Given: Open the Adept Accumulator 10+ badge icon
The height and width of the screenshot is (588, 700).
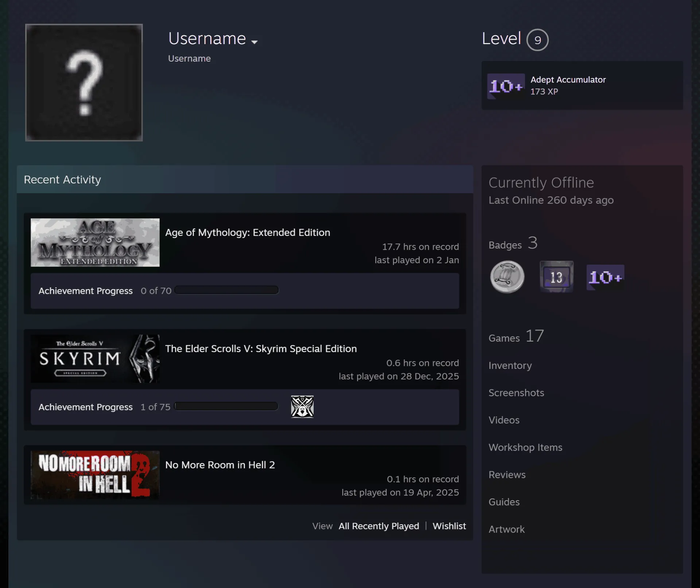Looking at the screenshot, I should [x=506, y=86].
